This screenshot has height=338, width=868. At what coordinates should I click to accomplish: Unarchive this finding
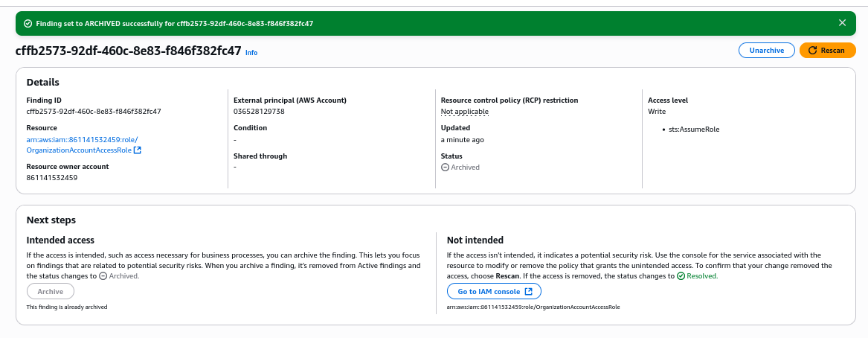pos(767,51)
